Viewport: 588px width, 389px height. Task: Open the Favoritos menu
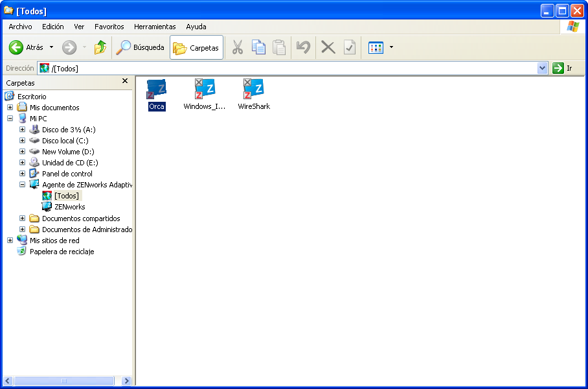pos(109,27)
